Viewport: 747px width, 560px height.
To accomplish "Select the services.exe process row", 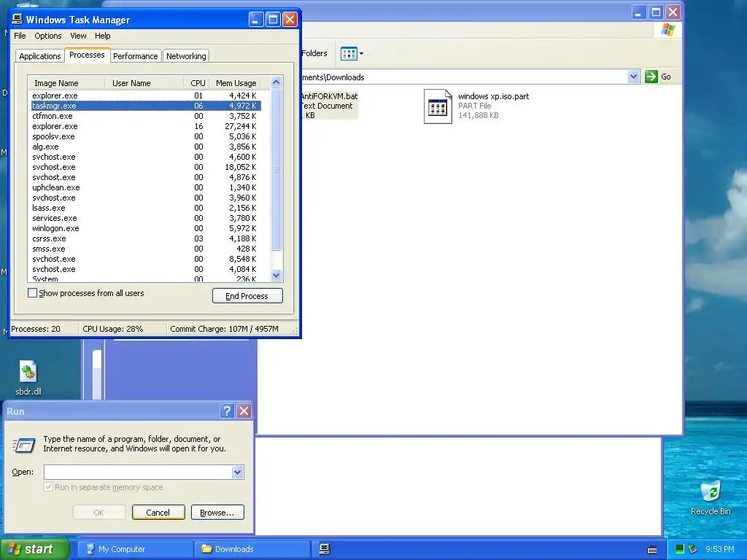I will pyautogui.click(x=146, y=218).
